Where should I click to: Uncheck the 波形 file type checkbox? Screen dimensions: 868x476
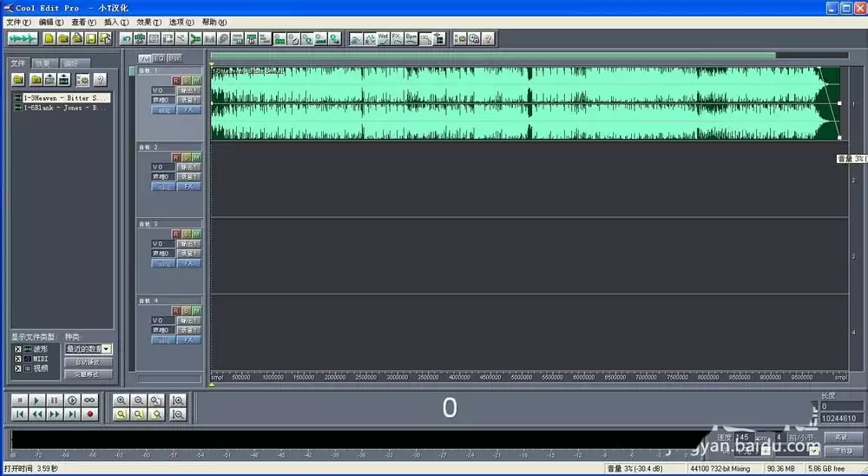click(17, 350)
